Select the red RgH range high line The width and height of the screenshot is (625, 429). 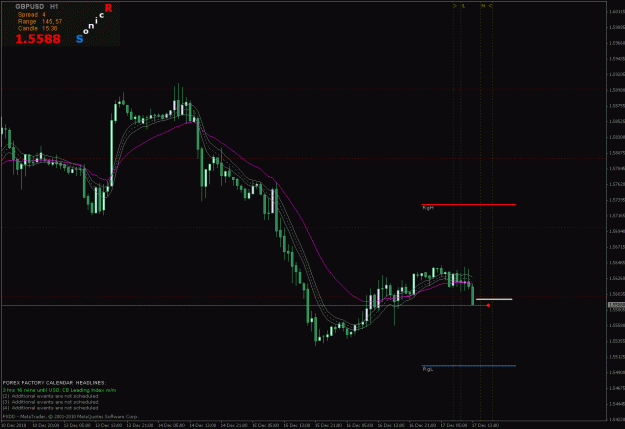pyautogui.click(x=469, y=204)
